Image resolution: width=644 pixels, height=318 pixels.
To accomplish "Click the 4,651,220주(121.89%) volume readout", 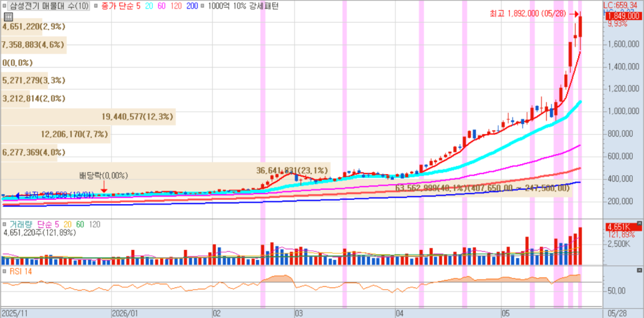I will point(39,233).
